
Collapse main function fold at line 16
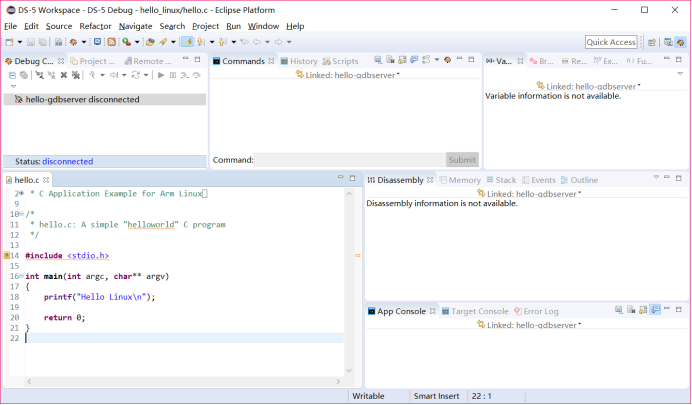(21, 276)
